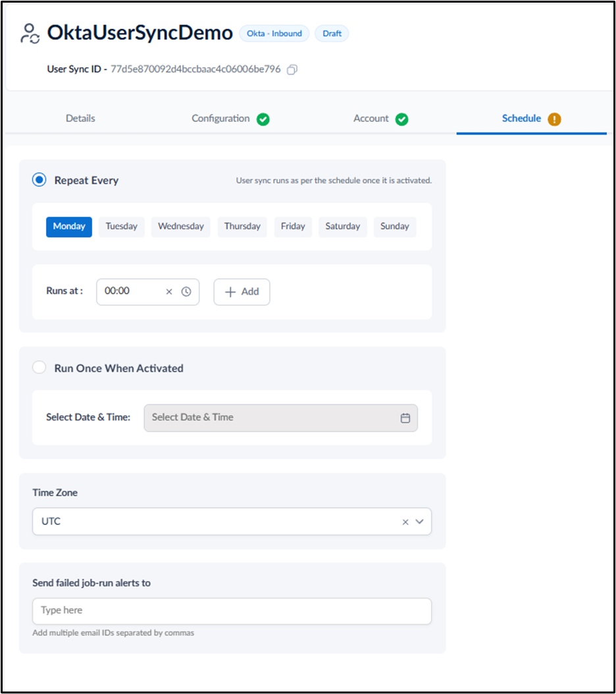The image size is (616, 694).
Task: Toggle Tuesday in the repeat days
Action: [121, 226]
